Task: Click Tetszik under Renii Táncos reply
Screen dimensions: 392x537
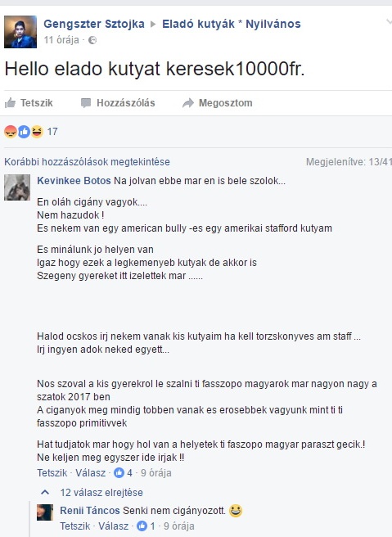Action: 75,526
